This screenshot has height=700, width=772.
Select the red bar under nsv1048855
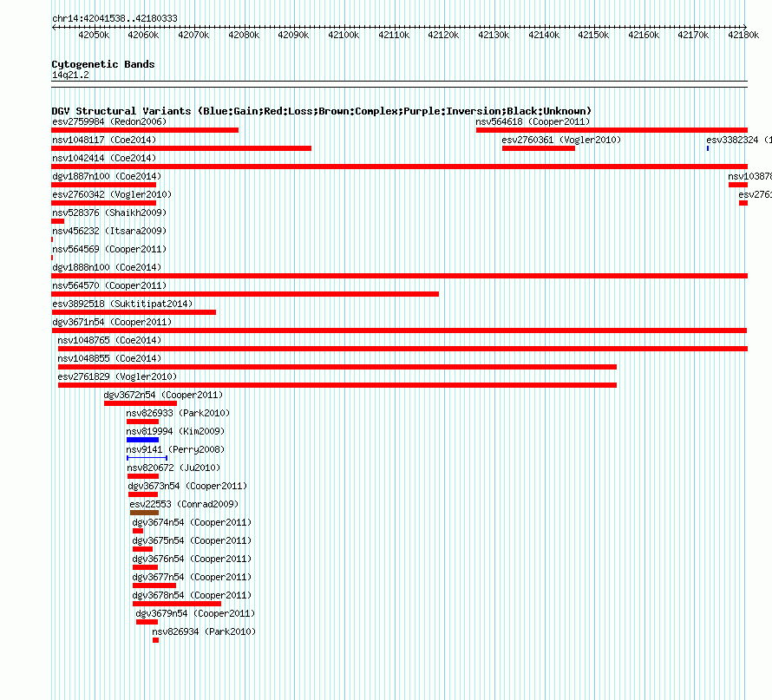pos(337,367)
